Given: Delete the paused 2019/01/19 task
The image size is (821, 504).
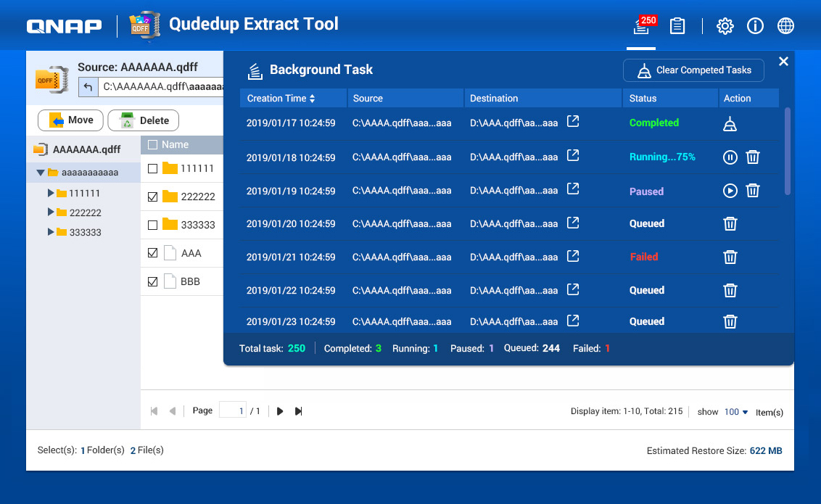Looking at the screenshot, I should point(752,191).
